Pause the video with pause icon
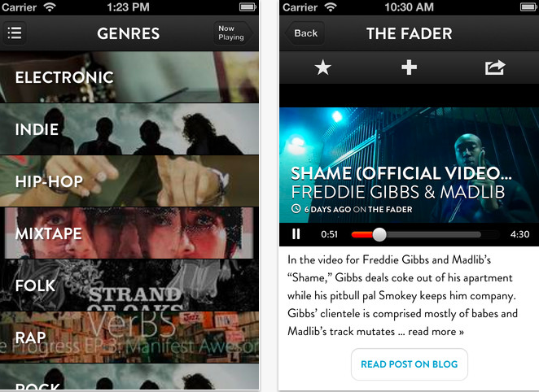 (x=296, y=234)
